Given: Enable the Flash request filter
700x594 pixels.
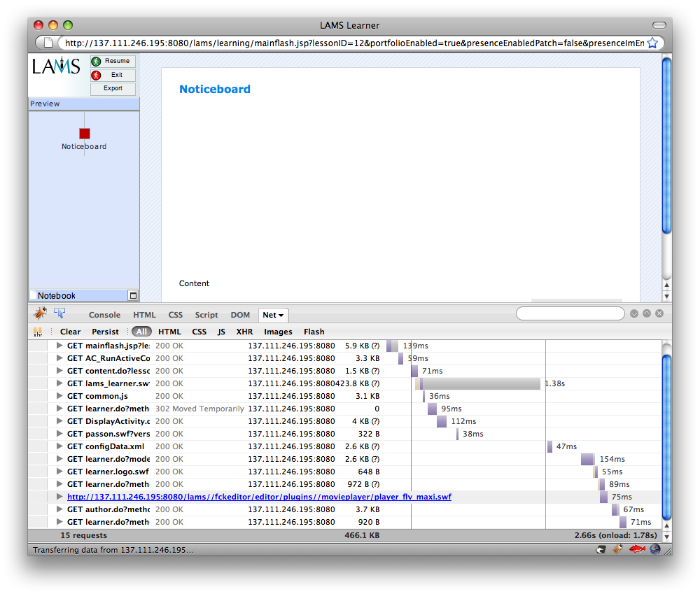Looking at the screenshot, I should click(314, 332).
